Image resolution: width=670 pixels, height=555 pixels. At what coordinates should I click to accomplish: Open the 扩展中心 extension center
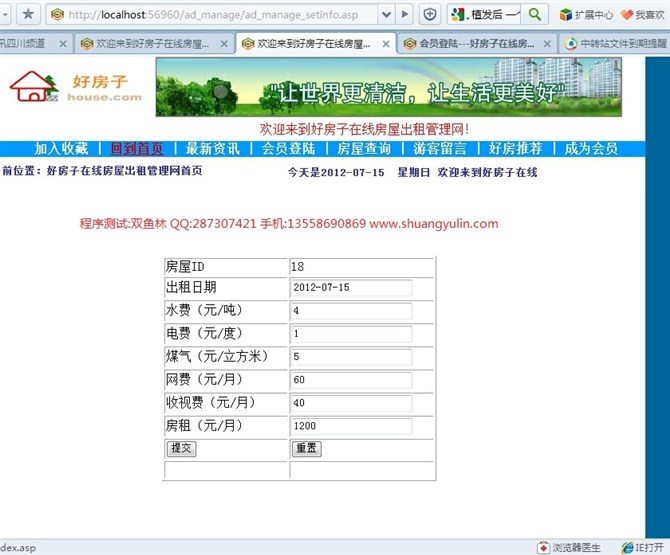(x=586, y=15)
